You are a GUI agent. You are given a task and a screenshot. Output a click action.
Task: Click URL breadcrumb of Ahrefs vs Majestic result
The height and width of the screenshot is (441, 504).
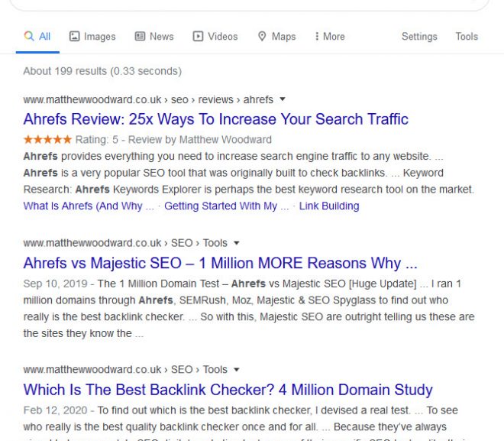click(x=125, y=243)
